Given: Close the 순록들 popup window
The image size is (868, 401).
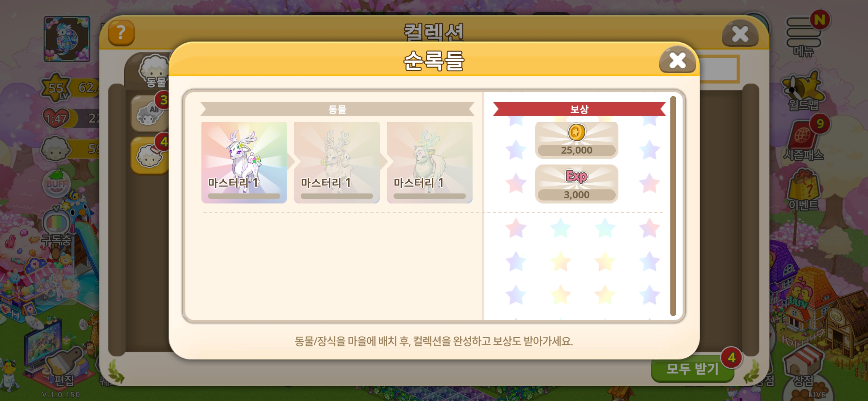Looking at the screenshot, I should (x=677, y=61).
